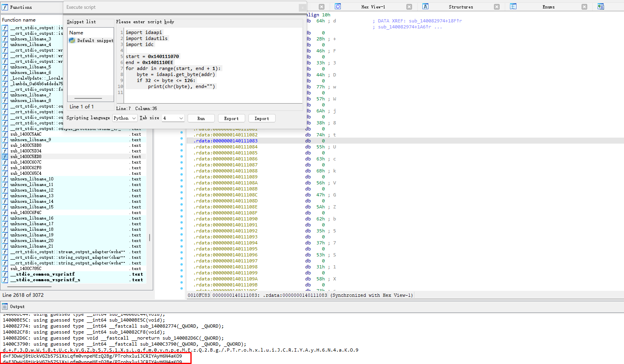Viewport: 624px width, 364px height.
Task: Click the Execute script dialog title
Action: click(x=81, y=7)
